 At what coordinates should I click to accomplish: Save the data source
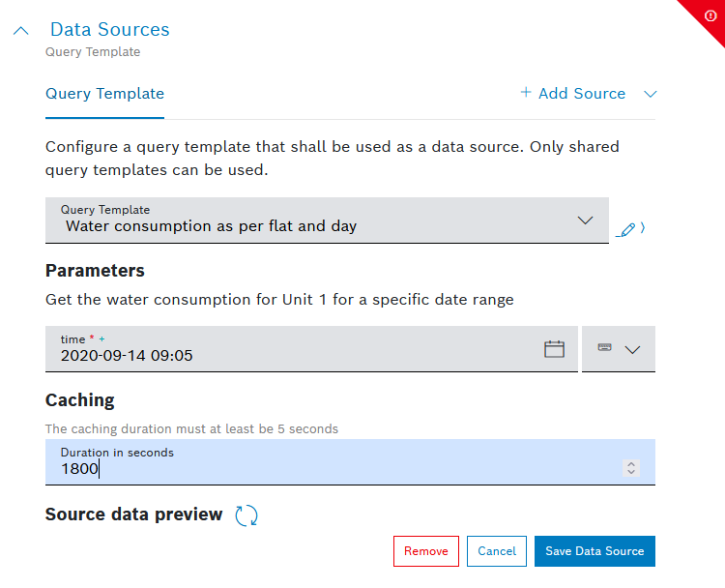point(594,551)
